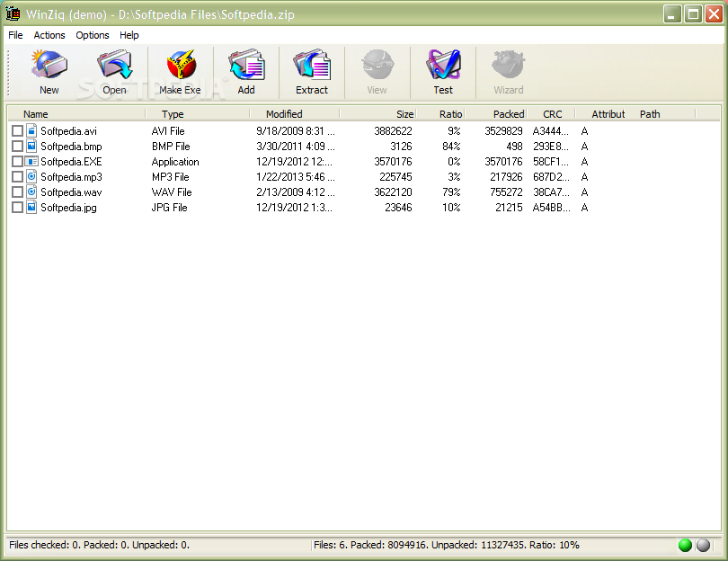The width and height of the screenshot is (728, 561).
Task: Click the toolbar drag grip handle
Action: pyautogui.click(x=8, y=73)
